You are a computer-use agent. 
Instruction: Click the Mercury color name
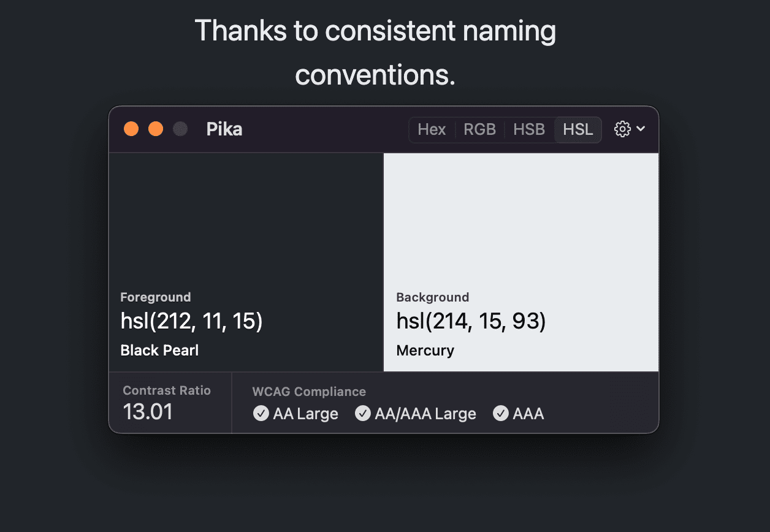[425, 351]
